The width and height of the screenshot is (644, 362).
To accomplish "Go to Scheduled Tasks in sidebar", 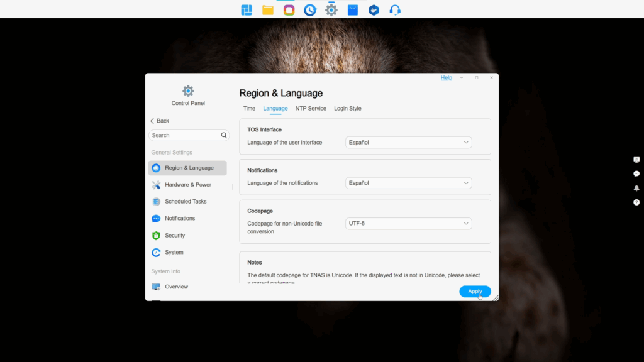I will (x=186, y=202).
